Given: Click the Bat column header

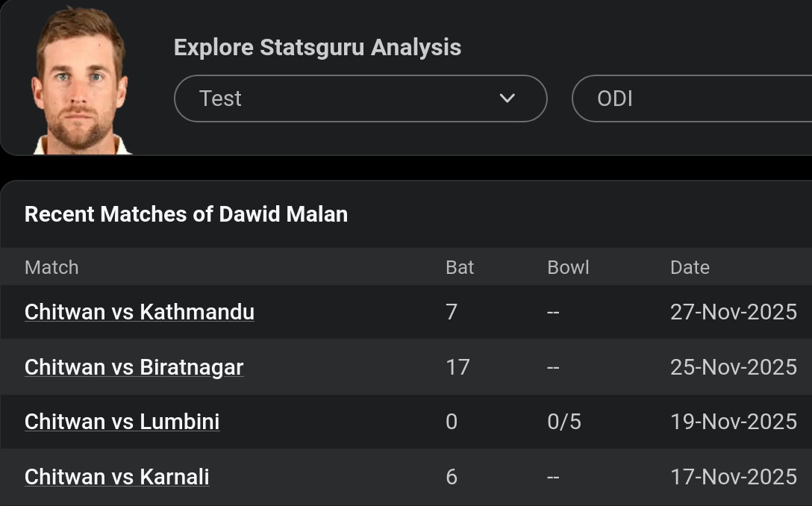Looking at the screenshot, I should click(x=459, y=267).
